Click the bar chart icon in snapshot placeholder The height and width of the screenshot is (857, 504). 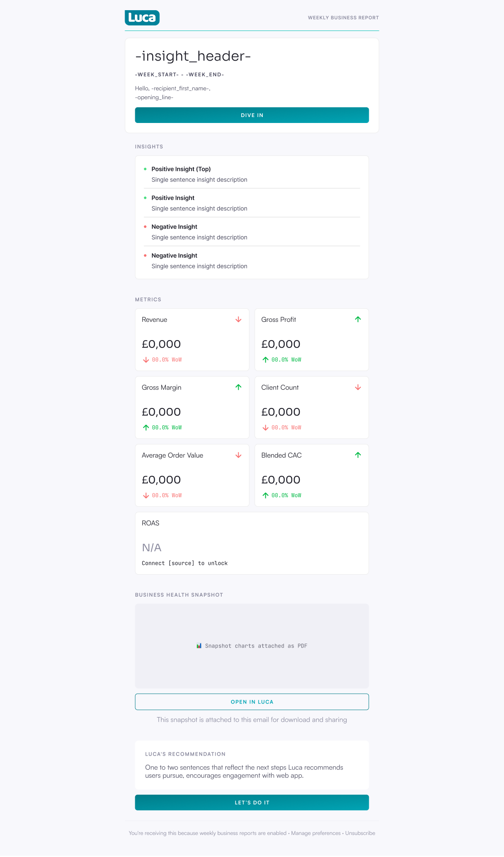[199, 646]
